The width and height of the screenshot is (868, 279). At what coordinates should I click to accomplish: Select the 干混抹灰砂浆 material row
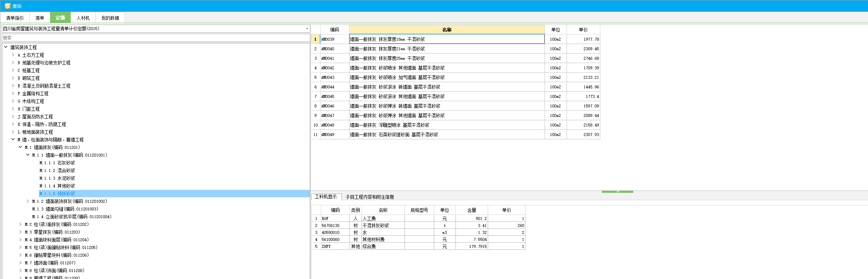418,225
